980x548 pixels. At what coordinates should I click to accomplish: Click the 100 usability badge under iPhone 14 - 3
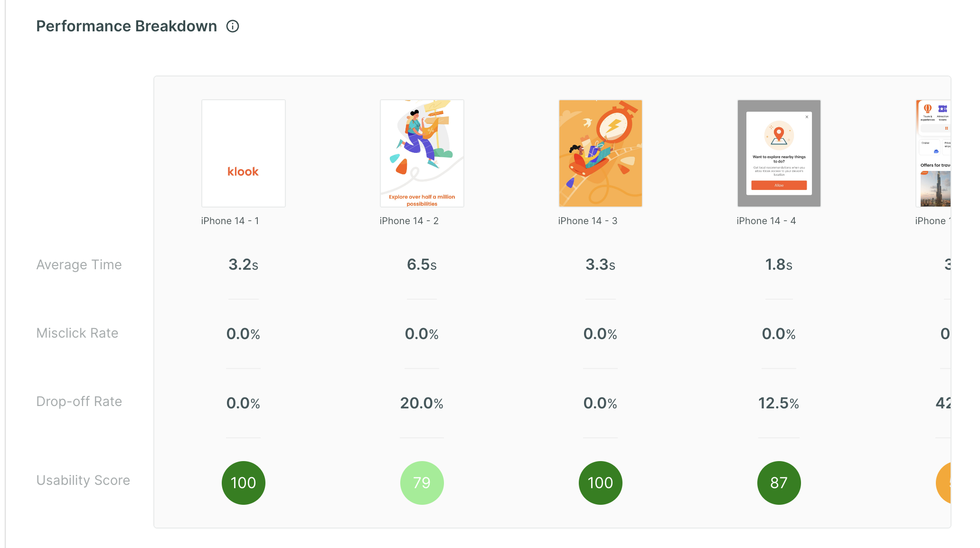pyautogui.click(x=601, y=483)
